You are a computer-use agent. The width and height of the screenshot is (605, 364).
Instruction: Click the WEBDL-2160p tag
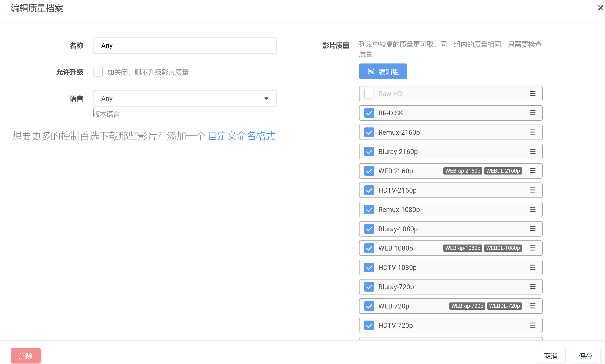pyautogui.click(x=503, y=171)
